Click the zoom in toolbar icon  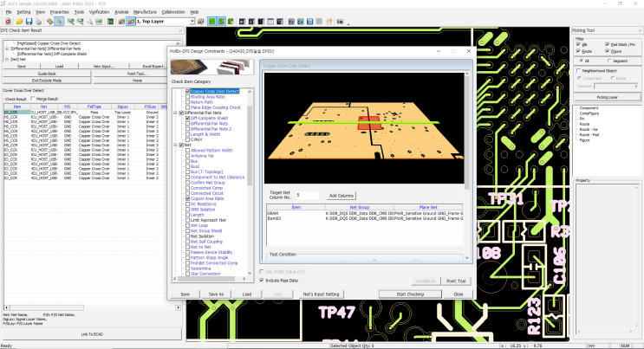(x=71, y=22)
